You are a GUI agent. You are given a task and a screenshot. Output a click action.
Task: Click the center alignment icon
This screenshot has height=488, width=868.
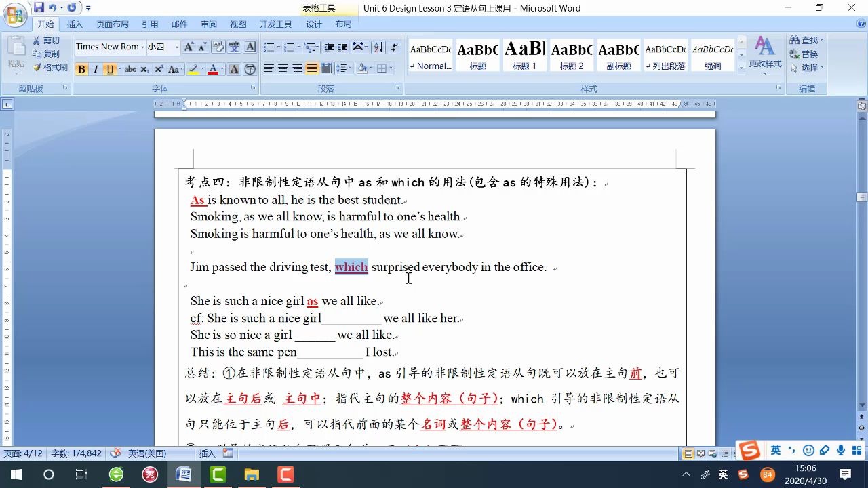(x=282, y=68)
